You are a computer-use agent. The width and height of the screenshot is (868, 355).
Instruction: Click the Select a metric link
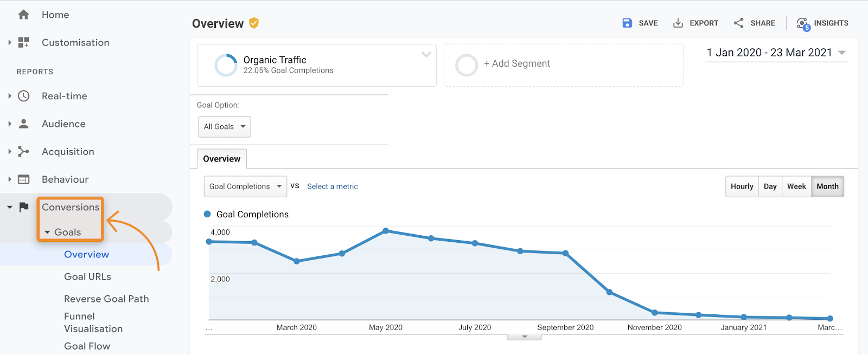[332, 186]
